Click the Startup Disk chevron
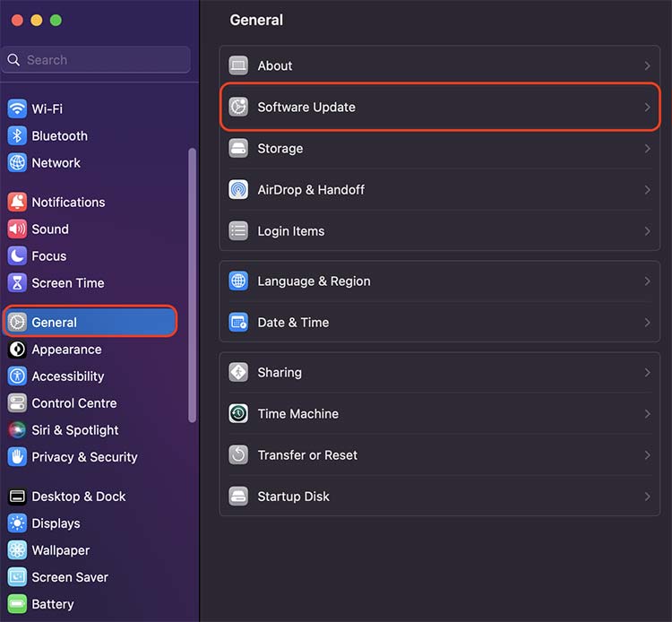 pos(647,497)
